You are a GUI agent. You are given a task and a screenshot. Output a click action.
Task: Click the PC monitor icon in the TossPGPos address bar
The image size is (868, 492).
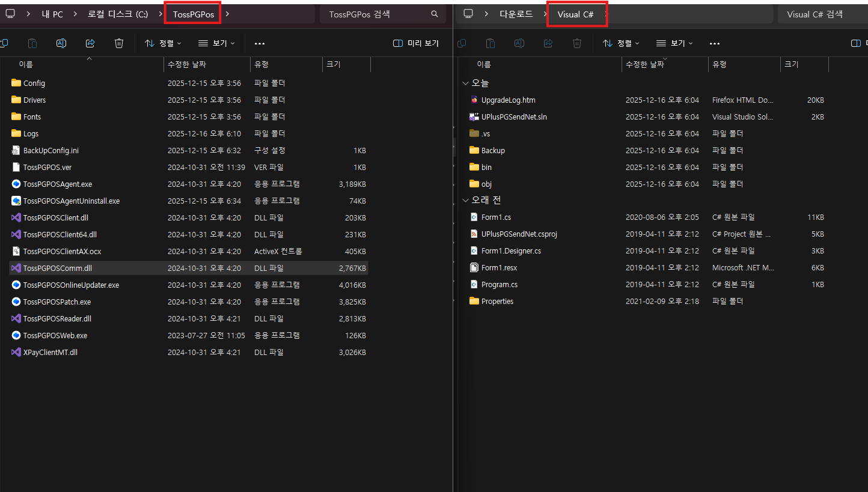click(x=10, y=14)
